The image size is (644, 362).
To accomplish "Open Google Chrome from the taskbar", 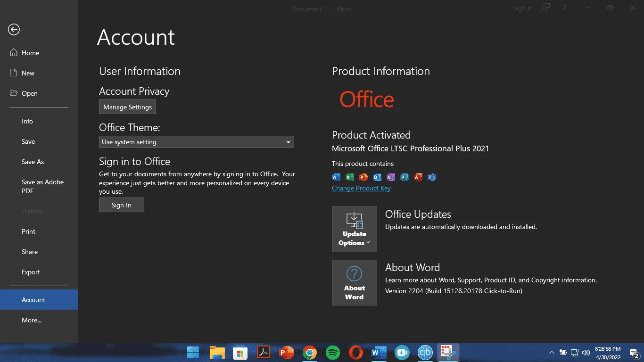I will pos(310,352).
